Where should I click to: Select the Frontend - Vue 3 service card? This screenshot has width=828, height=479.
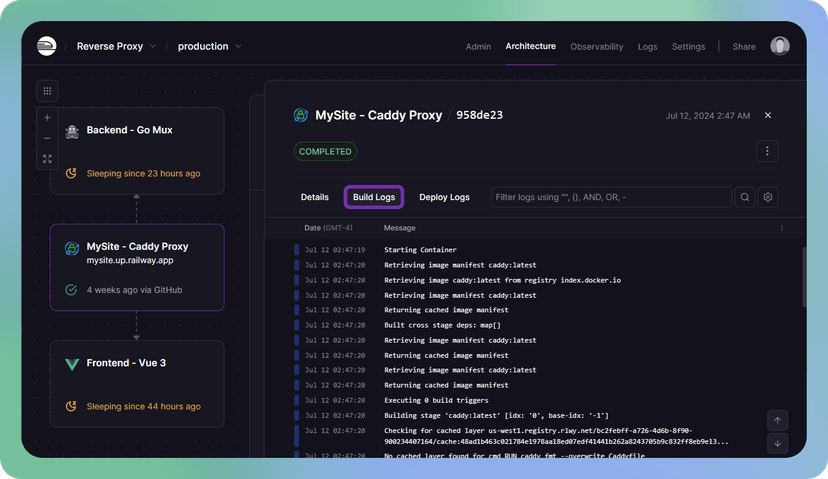tap(137, 384)
